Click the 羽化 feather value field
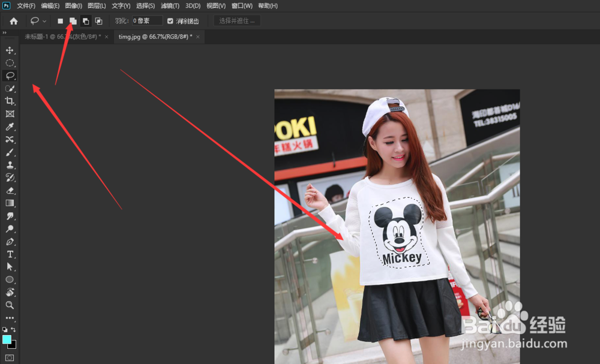 (148, 20)
